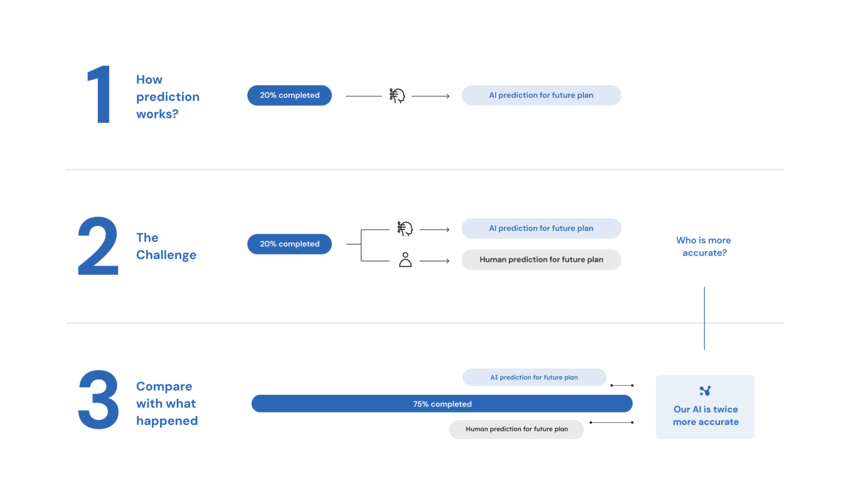
Task: Click the "How prediction works?" heading
Action: (168, 97)
